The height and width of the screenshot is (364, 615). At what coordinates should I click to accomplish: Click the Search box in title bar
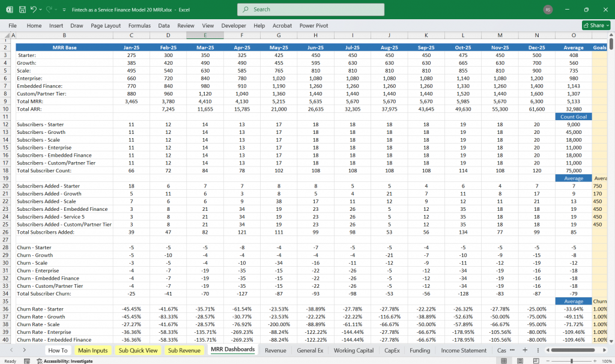point(311,10)
